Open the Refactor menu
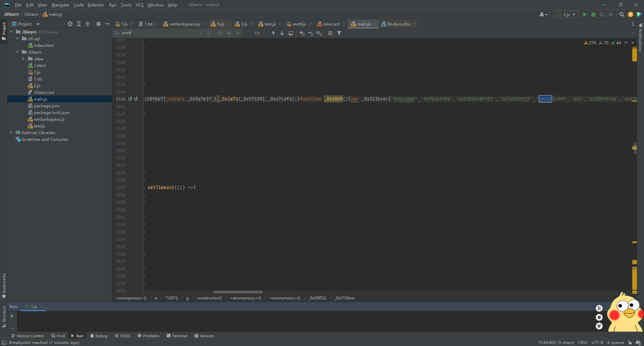The width and height of the screenshot is (644, 346). tap(96, 5)
